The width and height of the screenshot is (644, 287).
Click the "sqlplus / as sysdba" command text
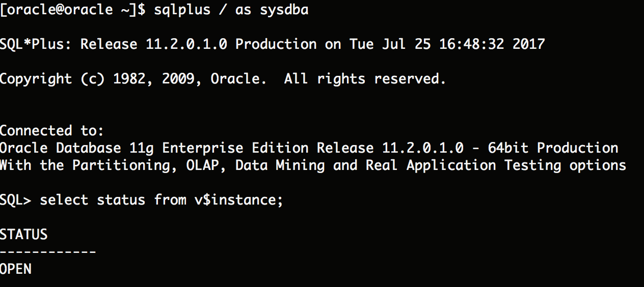click(x=231, y=10)
